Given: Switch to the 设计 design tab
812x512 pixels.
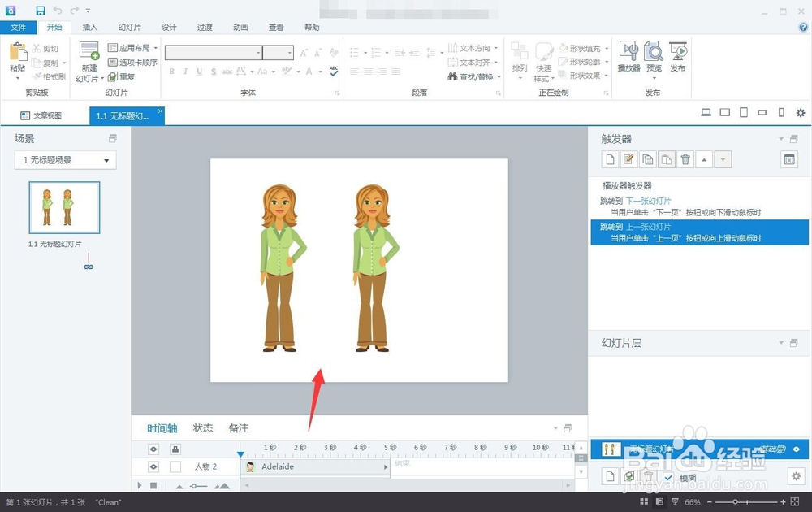Looking at the screenshot, I should 169,27.
